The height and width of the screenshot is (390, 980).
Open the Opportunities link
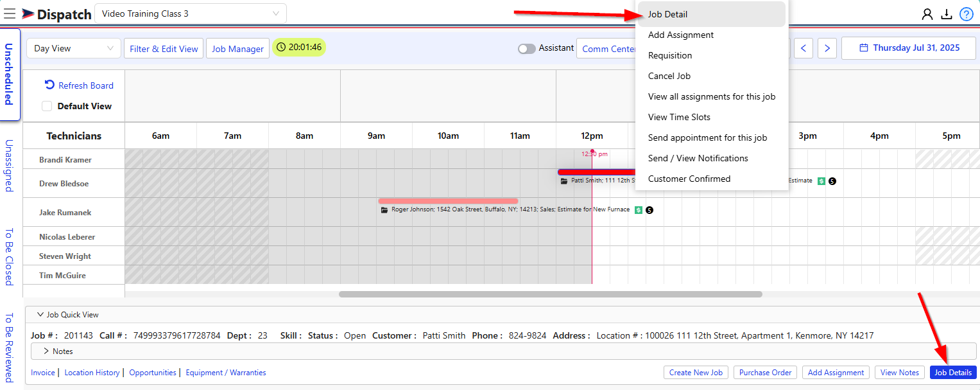click(153, 373)
